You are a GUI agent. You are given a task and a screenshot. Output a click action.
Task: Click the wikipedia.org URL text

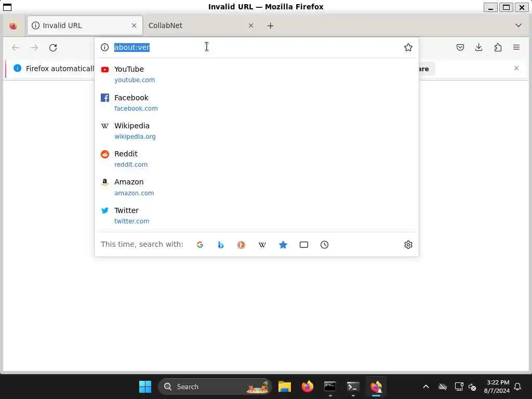135,137
